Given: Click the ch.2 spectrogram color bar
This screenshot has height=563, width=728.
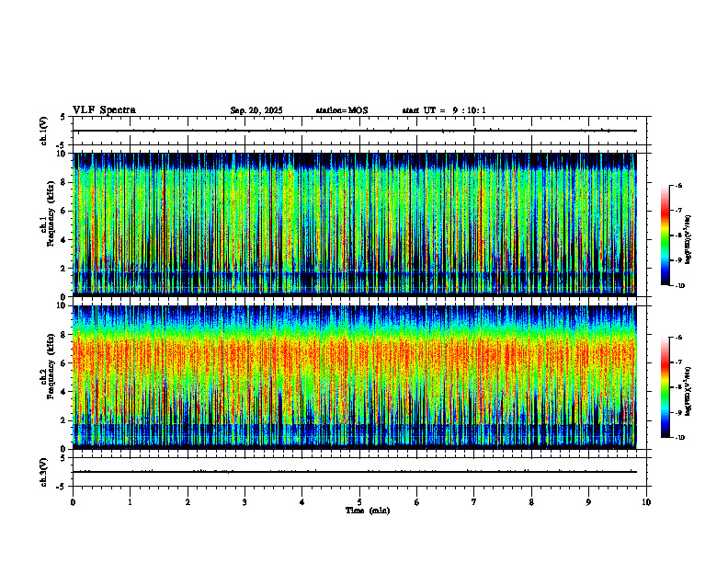Looking at the screenshot, I should pyautogui.click(x=665, y=387).
